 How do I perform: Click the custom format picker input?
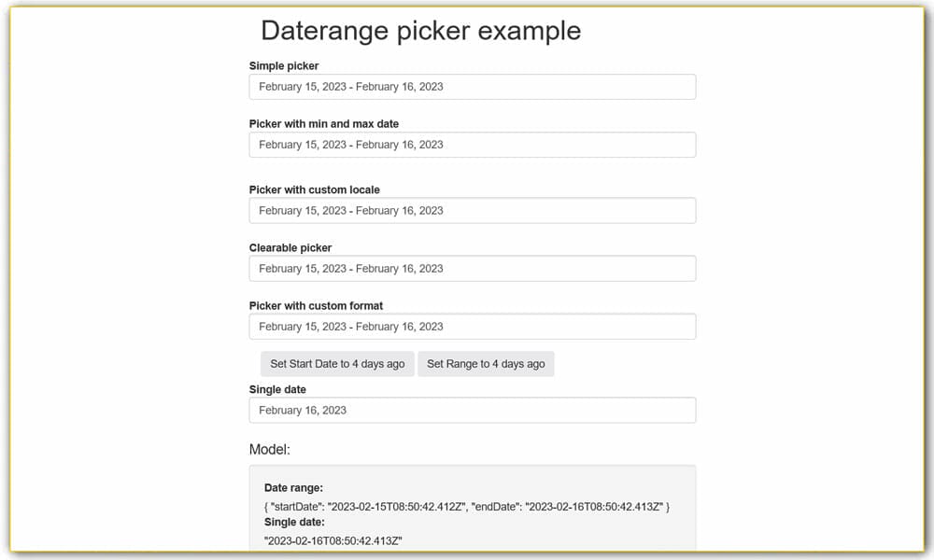(472, 326)
